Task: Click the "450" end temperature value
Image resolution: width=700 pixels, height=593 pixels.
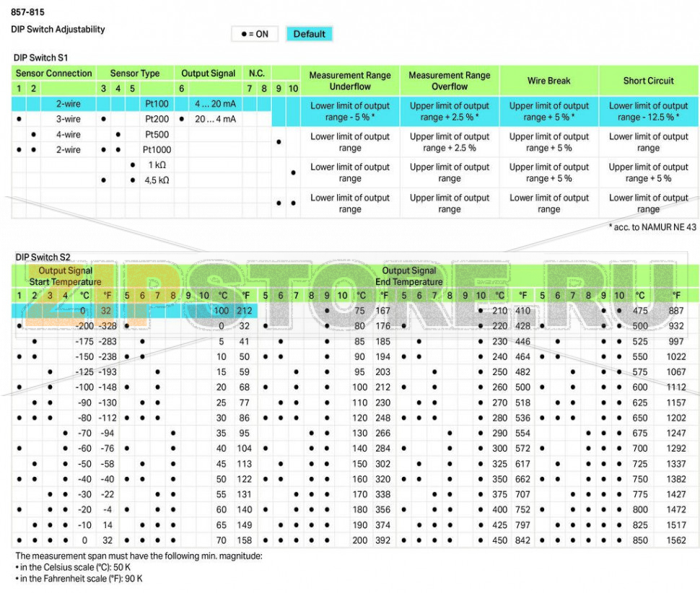Action: [499, 540]
